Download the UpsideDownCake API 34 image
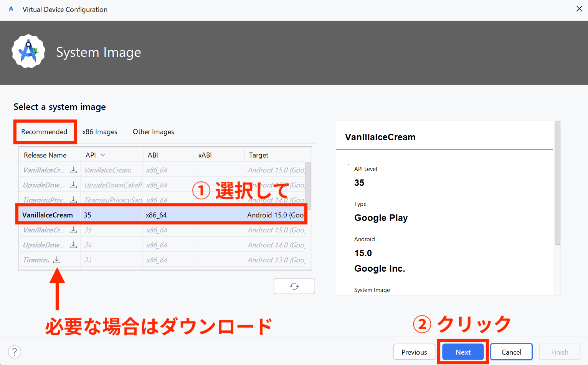 coord(73,245)
